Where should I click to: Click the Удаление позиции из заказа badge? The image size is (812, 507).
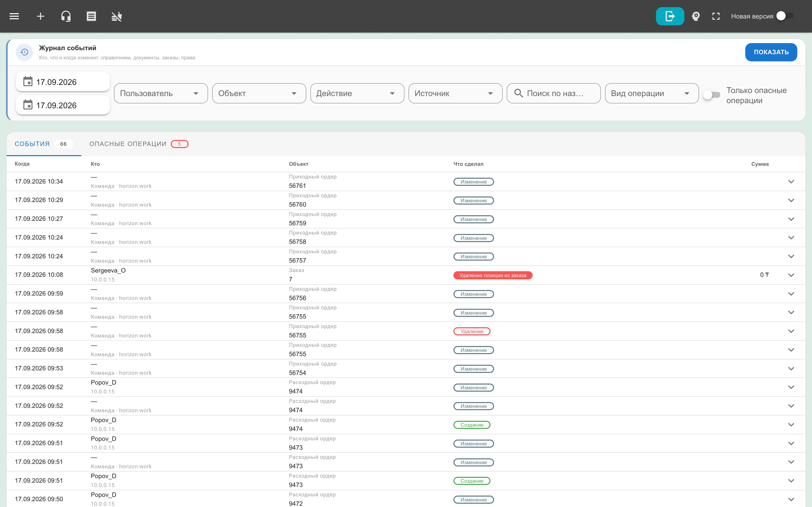tap(493, 275)
